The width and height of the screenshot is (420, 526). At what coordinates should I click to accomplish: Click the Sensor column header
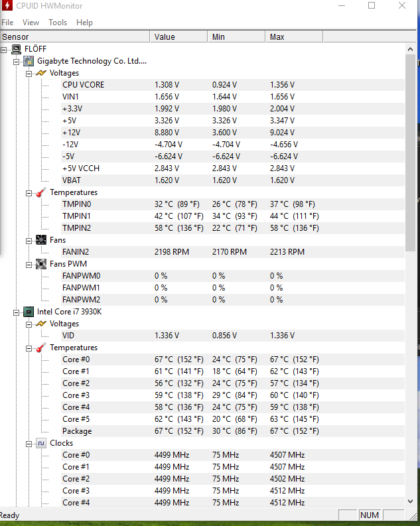coord(75,36)
